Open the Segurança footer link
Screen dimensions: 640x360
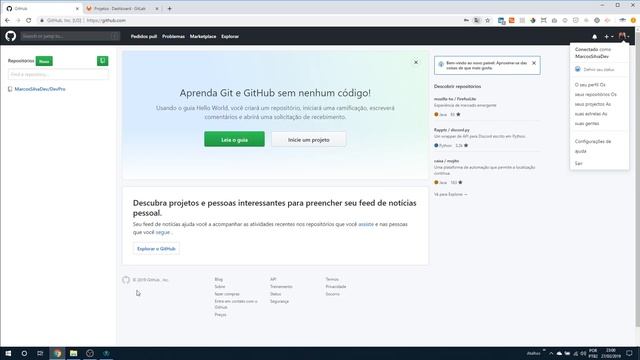[280, 302]
